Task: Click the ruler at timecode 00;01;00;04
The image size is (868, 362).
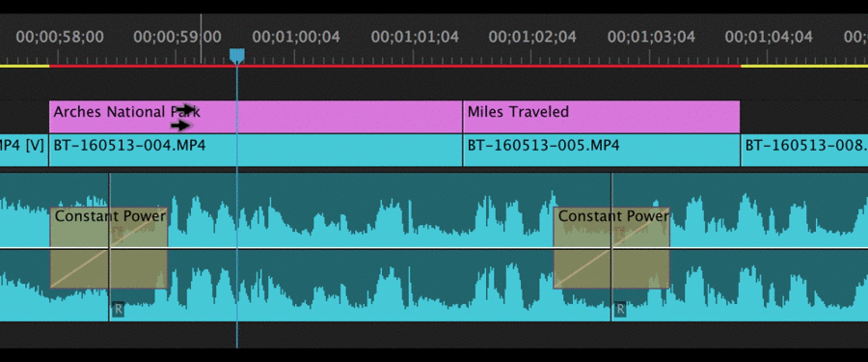Action: coord(296,37)
